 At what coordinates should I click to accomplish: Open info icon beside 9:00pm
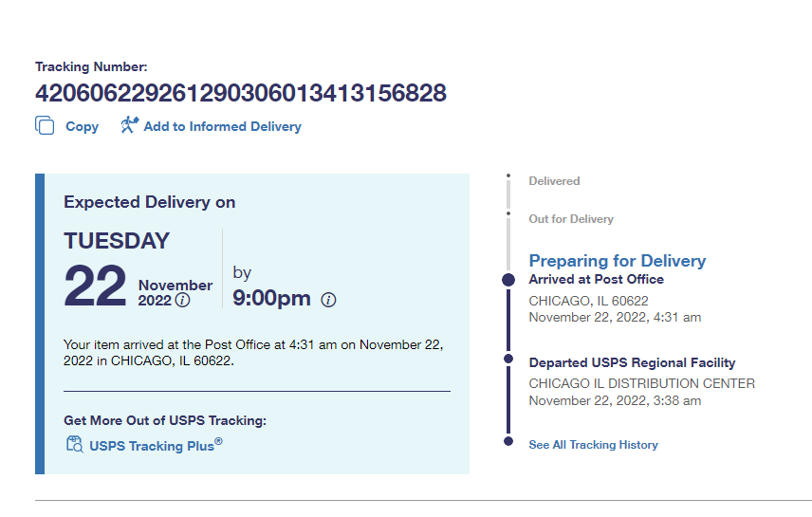tap(328, 300)
